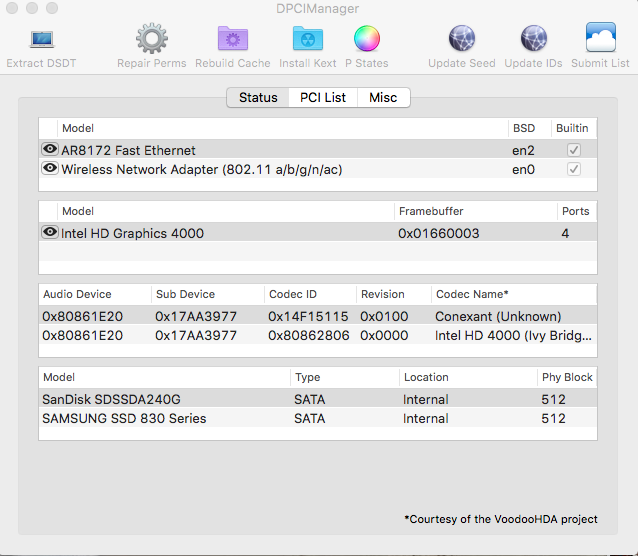Click the Submit List cloud icon
This screenshot has width=638, height=556.
[600, 40]
